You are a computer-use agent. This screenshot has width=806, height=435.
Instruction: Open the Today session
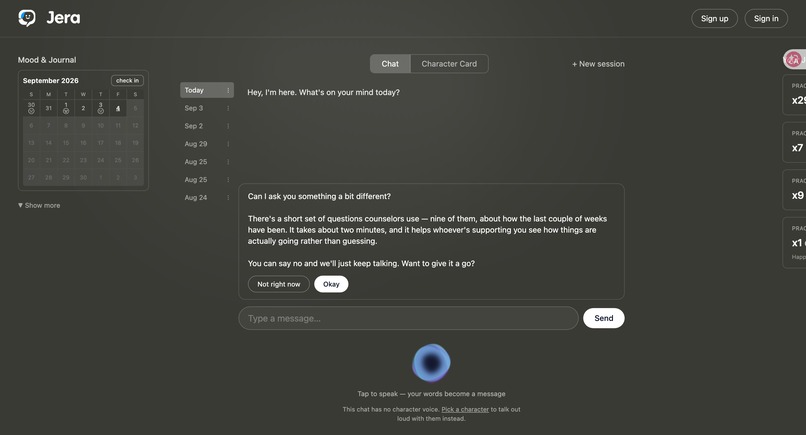click(207, 90)
